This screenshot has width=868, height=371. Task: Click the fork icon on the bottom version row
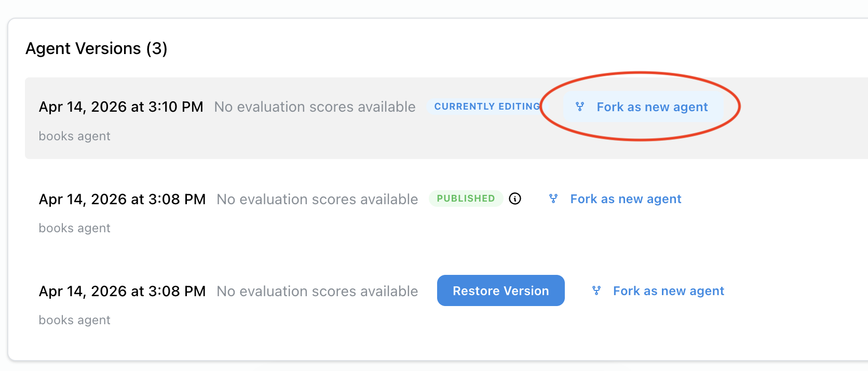coord(595,290)
